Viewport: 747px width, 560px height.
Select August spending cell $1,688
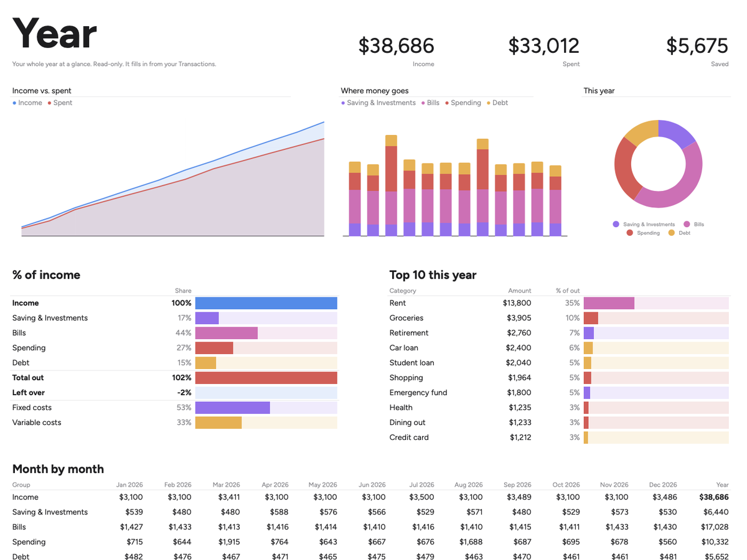[472, 542]
